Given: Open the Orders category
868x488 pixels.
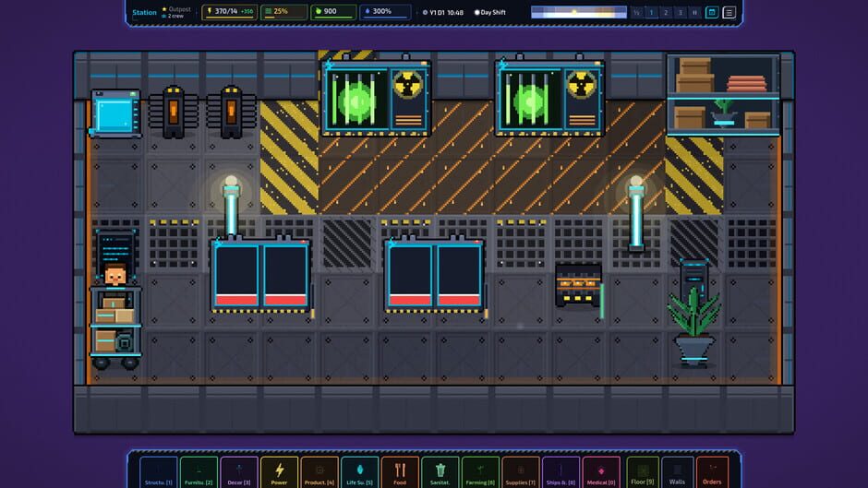Looking at the screenshot, I should [x=713, y=473].
